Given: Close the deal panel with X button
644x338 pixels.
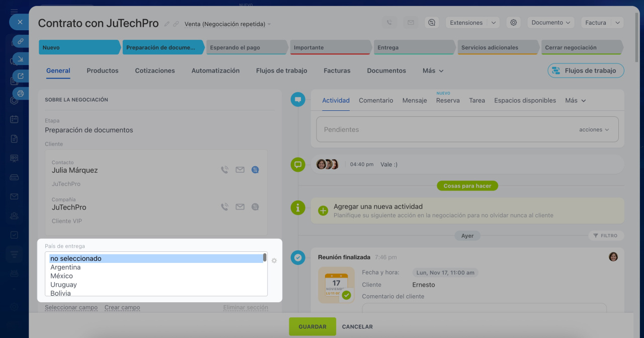Looking at the screenshot, I should point(20,22).
